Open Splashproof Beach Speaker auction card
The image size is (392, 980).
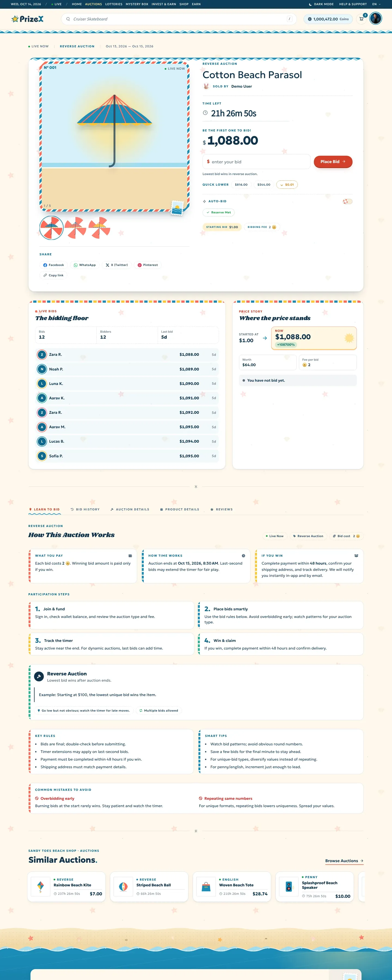click(x=315, y=886)
